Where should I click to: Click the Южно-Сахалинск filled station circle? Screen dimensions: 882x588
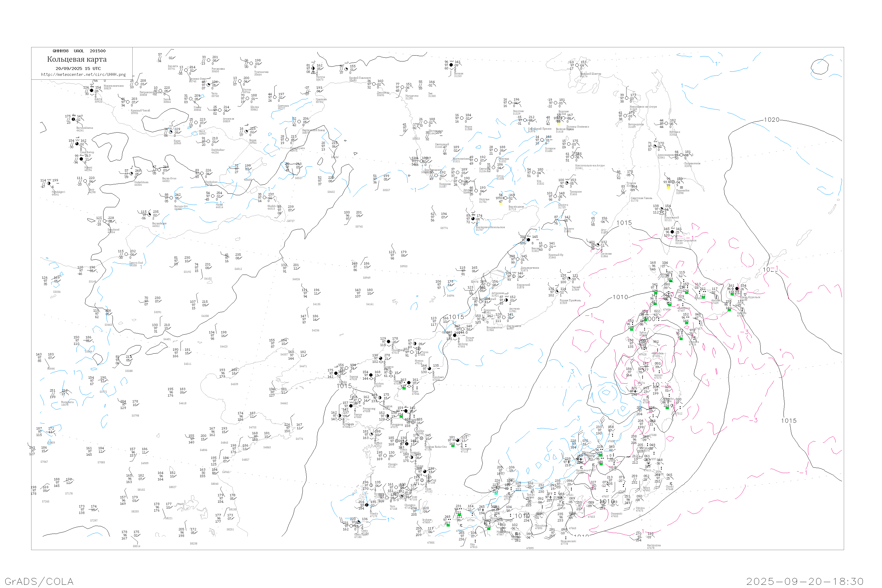click(x=672, y=232)
